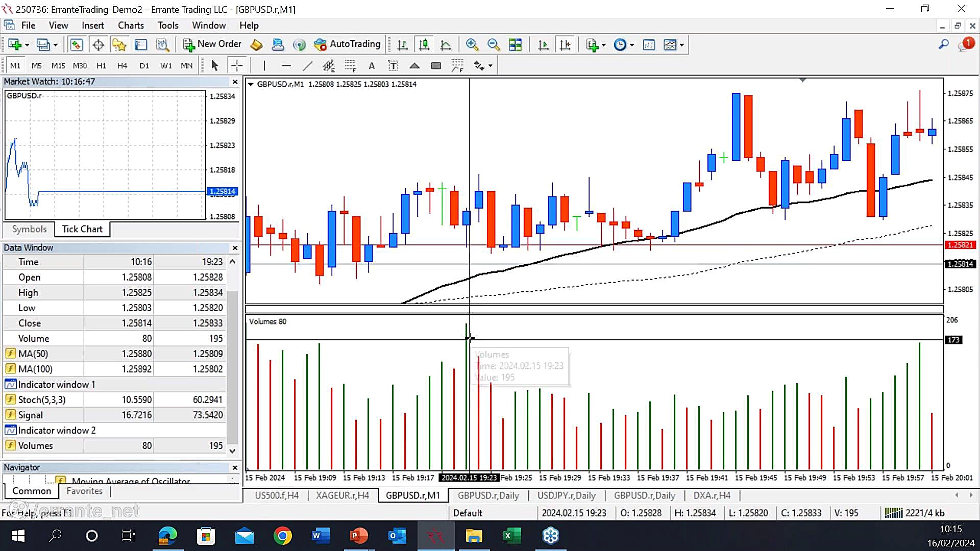Click the Stoch(5,3,3) row

114,399
